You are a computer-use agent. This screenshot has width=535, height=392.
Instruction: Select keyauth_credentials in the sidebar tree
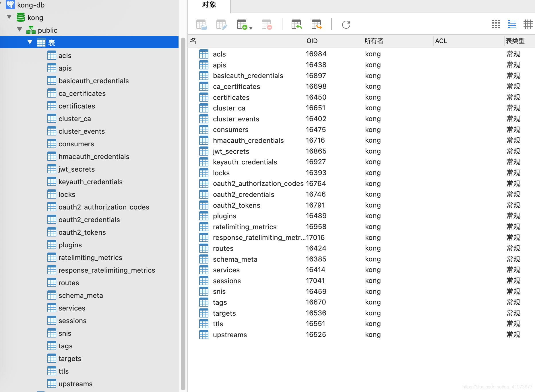coord(90,182)
